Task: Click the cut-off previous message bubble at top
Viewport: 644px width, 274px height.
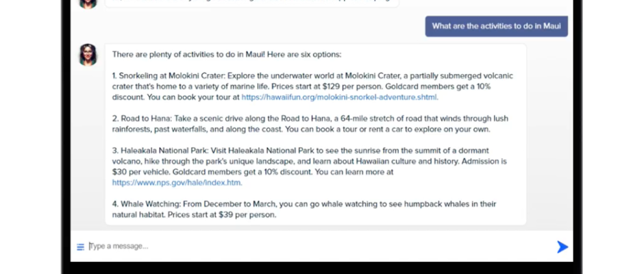Action: (252, 3)
